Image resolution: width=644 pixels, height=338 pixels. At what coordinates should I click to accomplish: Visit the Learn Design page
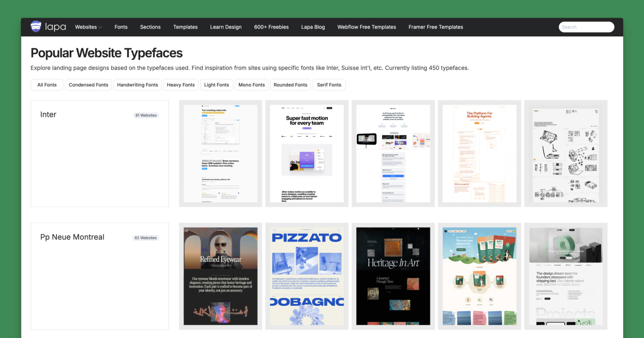tap(225, 27)
